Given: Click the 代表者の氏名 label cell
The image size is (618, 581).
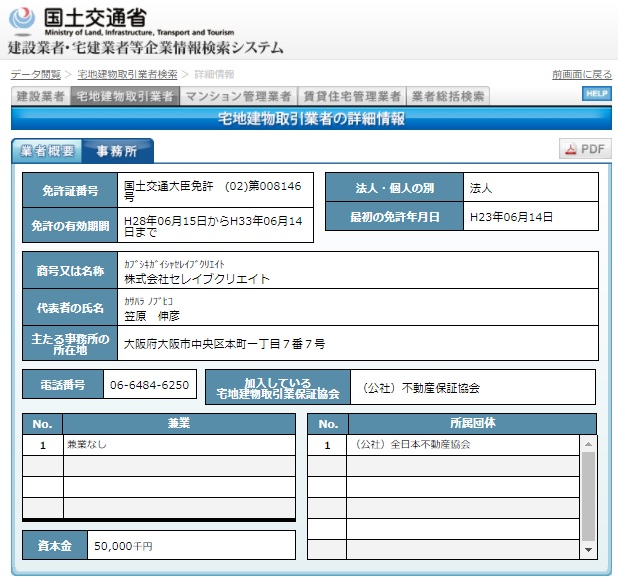Looking at the screenshot, I should point(70,307).
